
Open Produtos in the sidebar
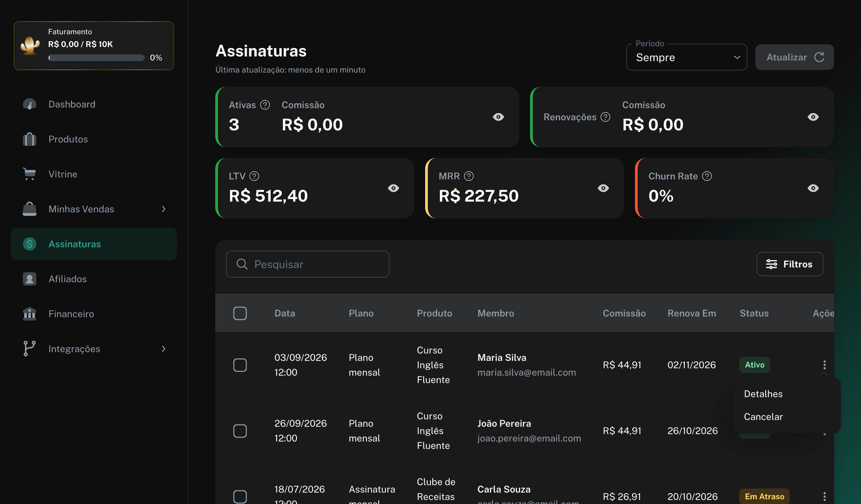point(93,139)
